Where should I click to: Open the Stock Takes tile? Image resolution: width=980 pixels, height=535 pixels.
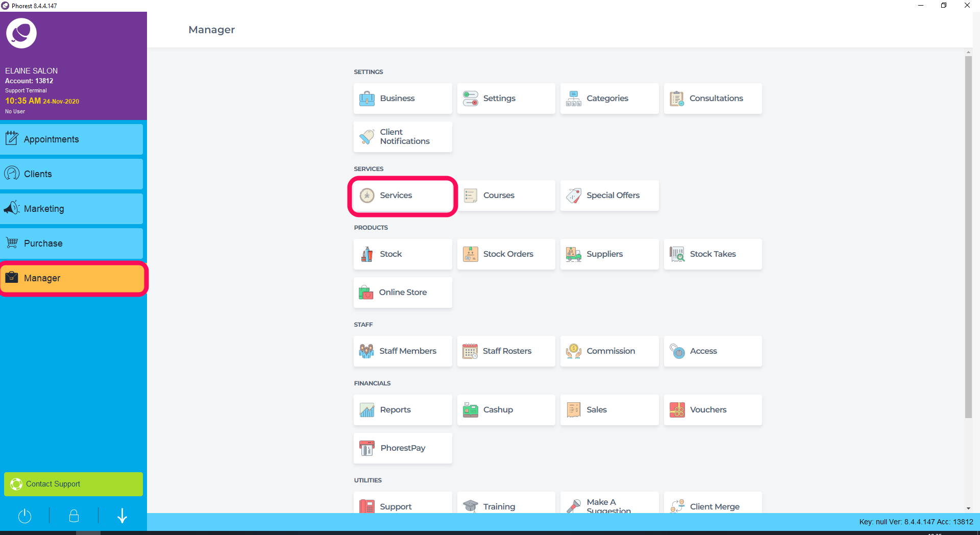coord(713,254)
